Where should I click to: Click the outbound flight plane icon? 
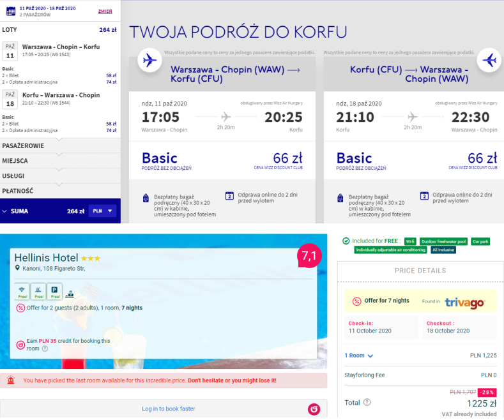[x=149, y=60]
